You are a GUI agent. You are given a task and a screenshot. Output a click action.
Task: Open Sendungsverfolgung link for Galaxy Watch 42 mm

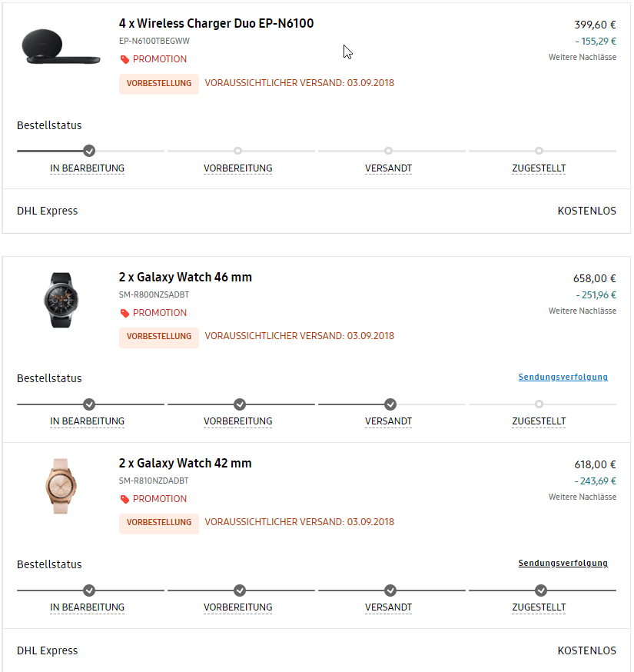[563, 563]
